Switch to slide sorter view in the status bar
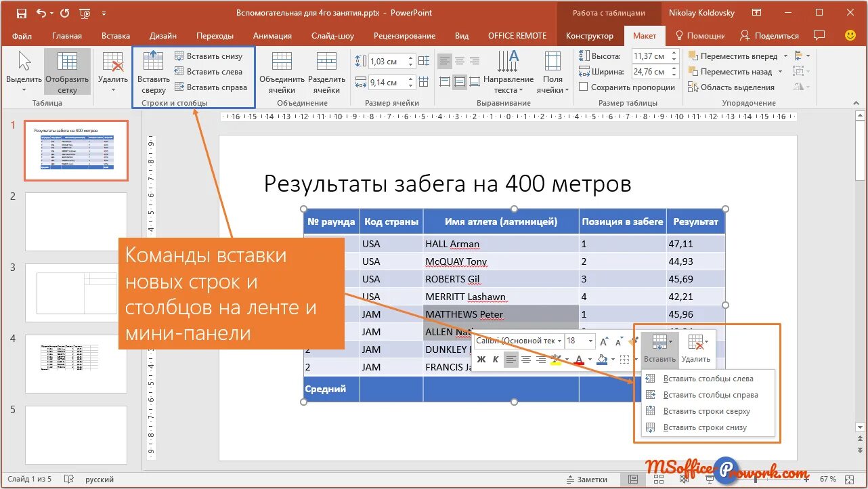 tap(659, 479)
